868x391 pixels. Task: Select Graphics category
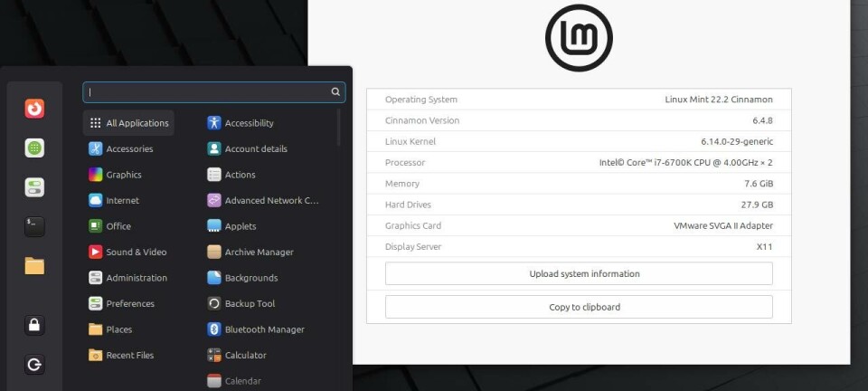(115, 175)
